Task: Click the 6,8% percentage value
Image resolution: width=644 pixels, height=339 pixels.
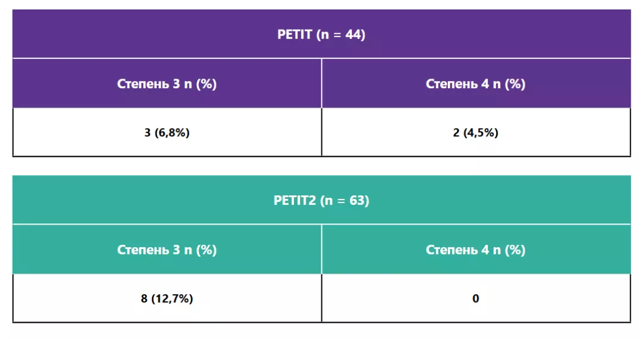Action: [x=172, y=133]
